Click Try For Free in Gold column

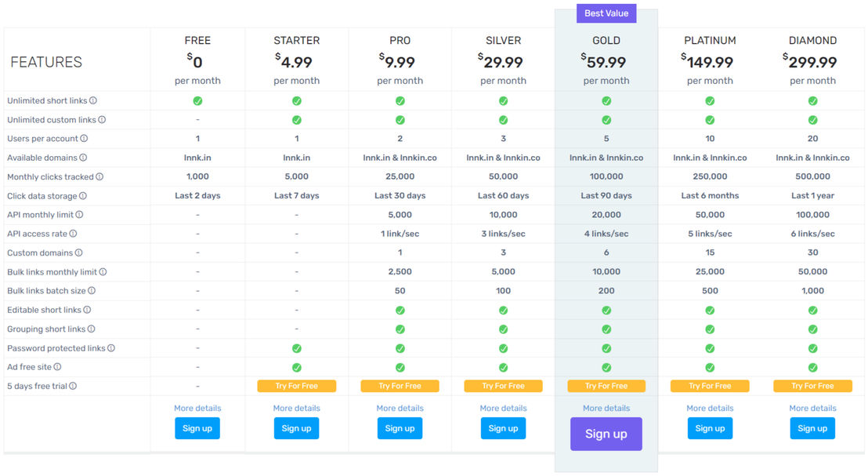pos(606,387)
